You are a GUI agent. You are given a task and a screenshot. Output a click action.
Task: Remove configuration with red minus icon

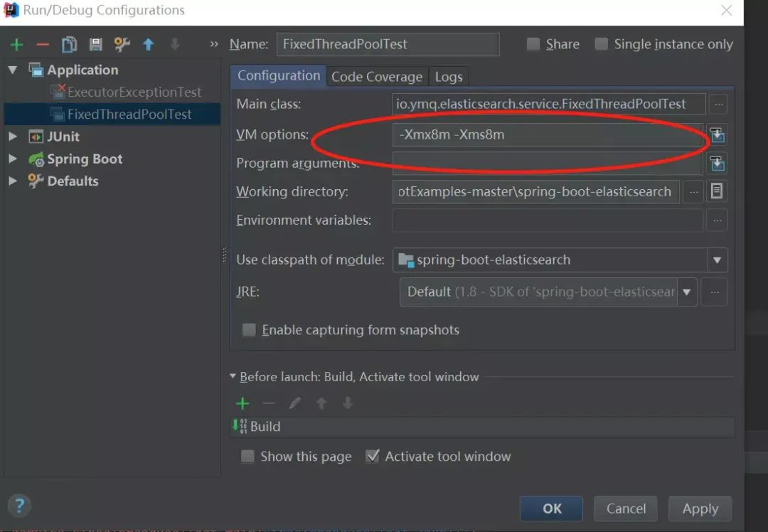(x=43, y=45)
